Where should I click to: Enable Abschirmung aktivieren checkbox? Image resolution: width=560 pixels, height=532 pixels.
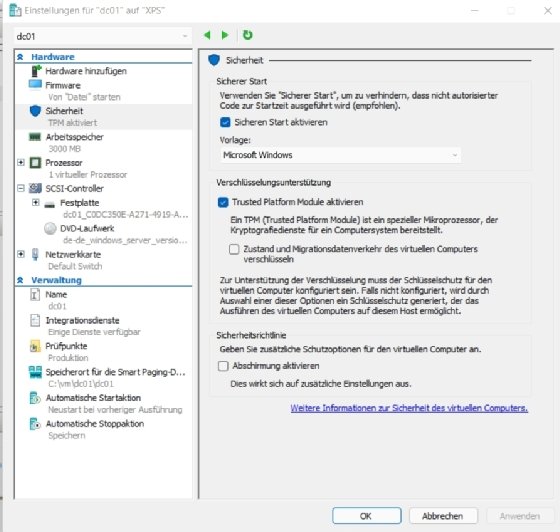223,366
